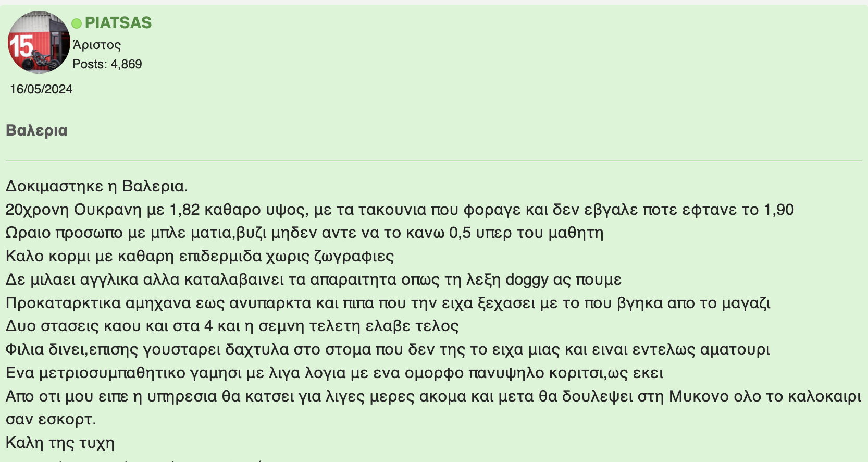
Task: Click the line starting with Προκαταρκτικα
Action: tap(388, 303)
